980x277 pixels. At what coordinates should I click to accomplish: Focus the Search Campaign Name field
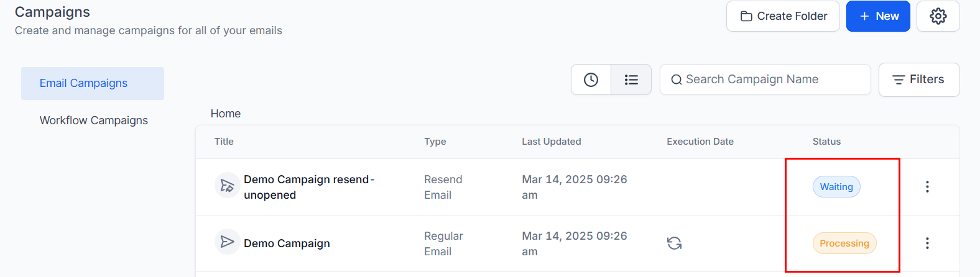(x=765, y=79)
